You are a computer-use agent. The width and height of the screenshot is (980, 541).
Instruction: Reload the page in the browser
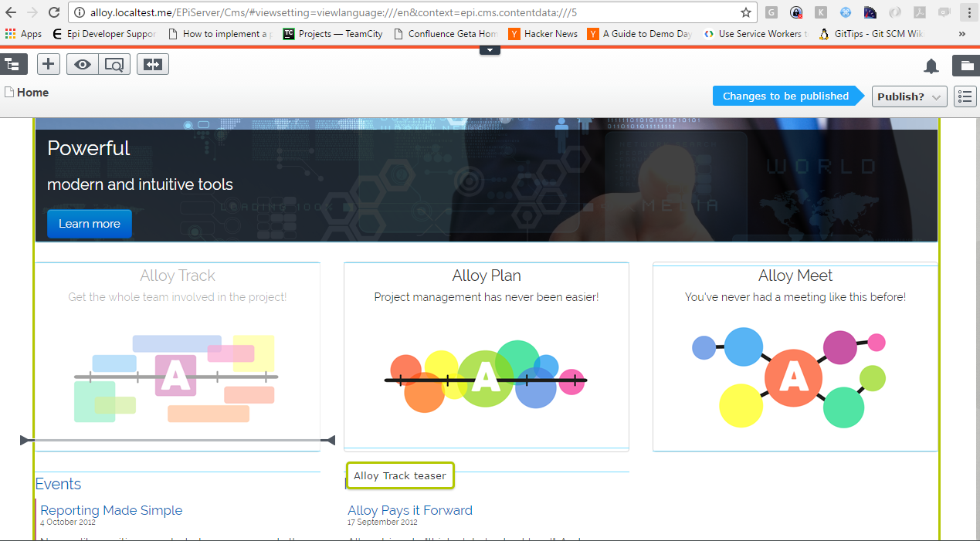click(53, 12)
